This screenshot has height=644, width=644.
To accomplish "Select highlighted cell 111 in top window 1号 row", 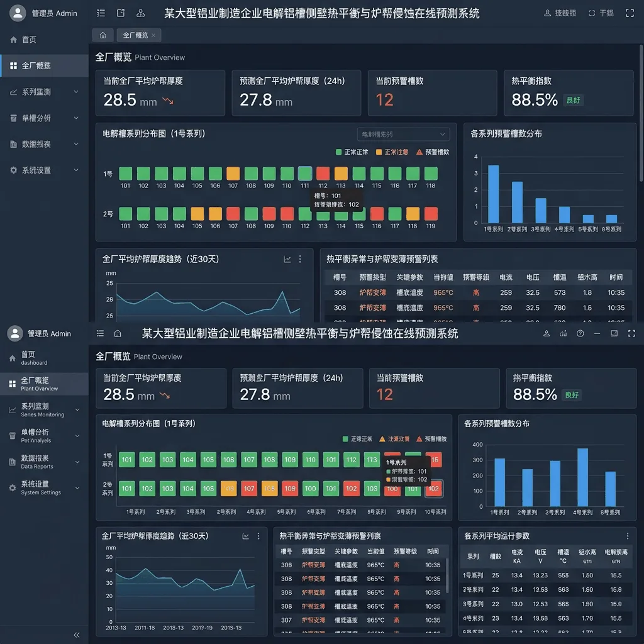I will coord(305,174).
